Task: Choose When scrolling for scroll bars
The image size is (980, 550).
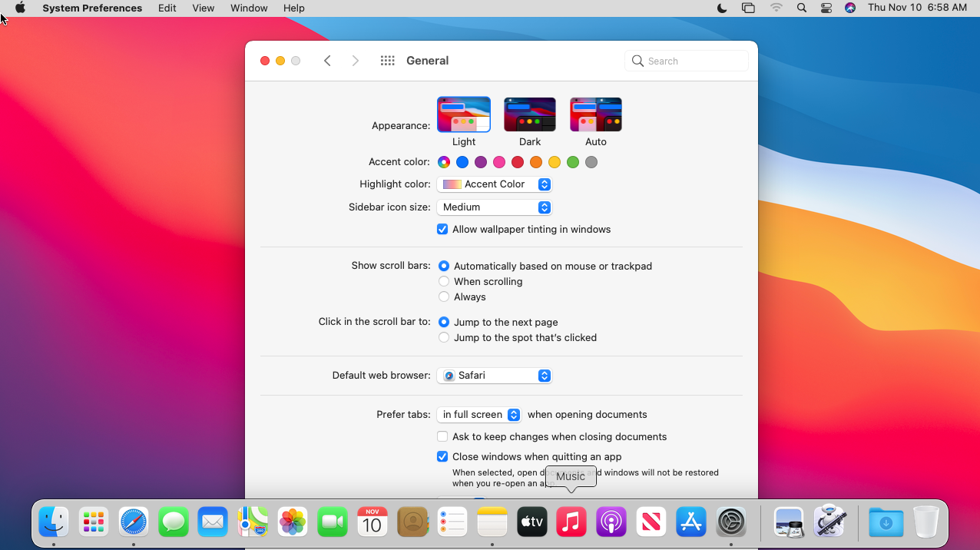Action: 444,281
